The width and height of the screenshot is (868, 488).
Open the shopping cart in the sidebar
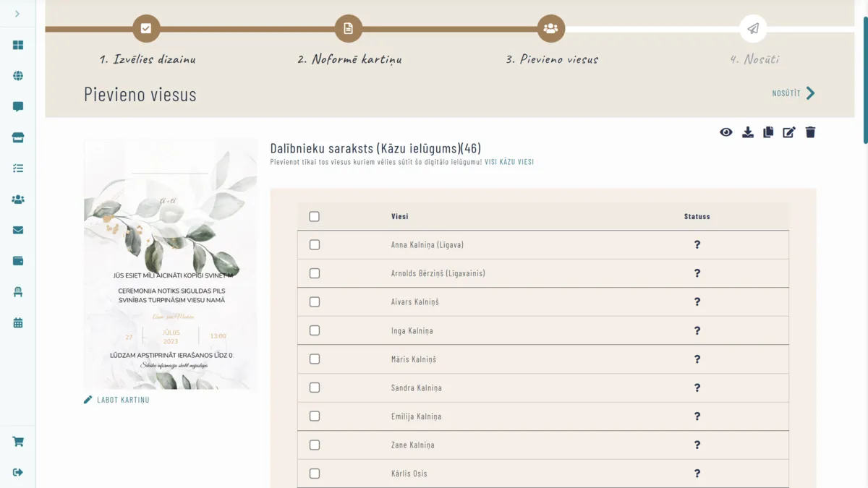(x=17, y=441)
